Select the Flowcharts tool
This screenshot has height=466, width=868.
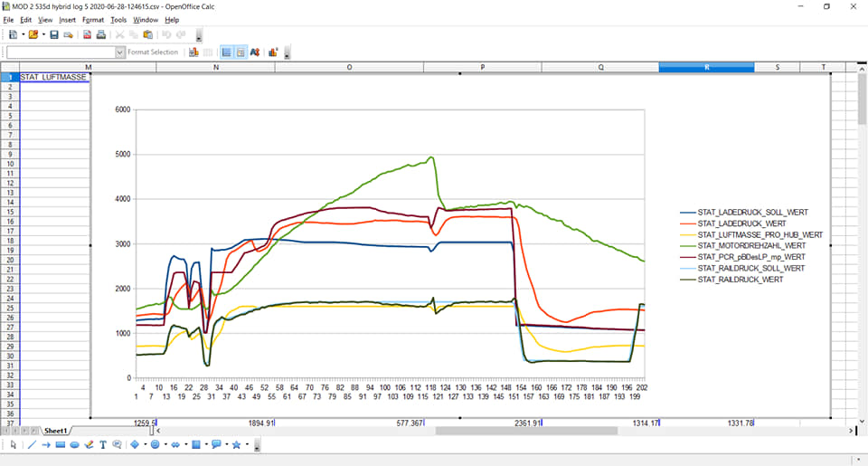point(196,444)
